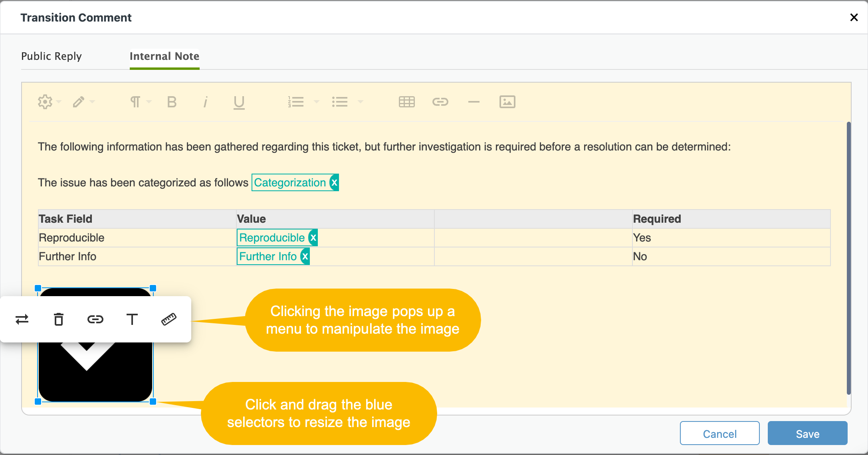Insert an image from toolbar
Image resolution: width=868 pixels, height=455 pixels.
click(x=507, y=102)
